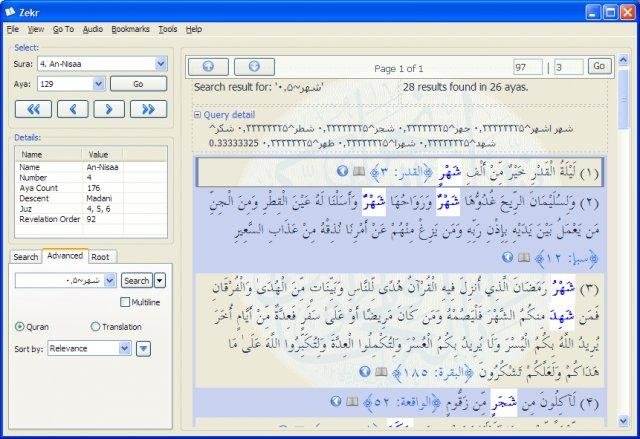640x439 pixels.
Task: Click the Search button in Advanced tab
Action: click(137, 281)
